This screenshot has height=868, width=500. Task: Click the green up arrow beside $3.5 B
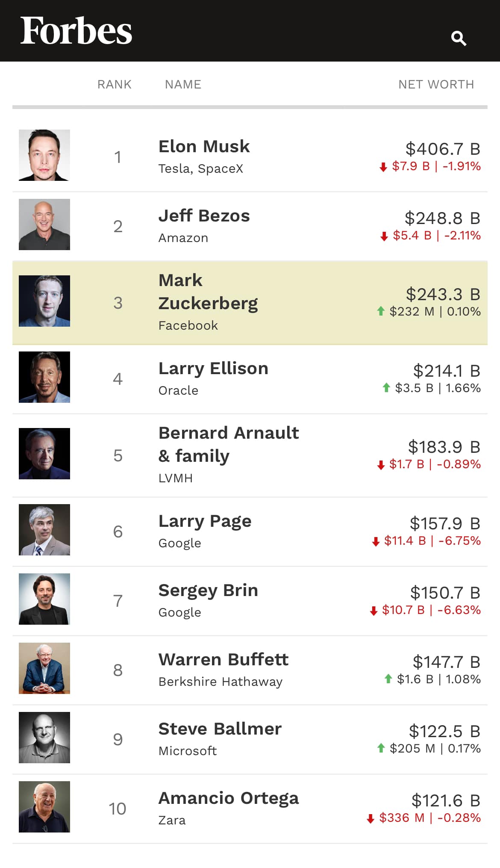coord(386,388)
